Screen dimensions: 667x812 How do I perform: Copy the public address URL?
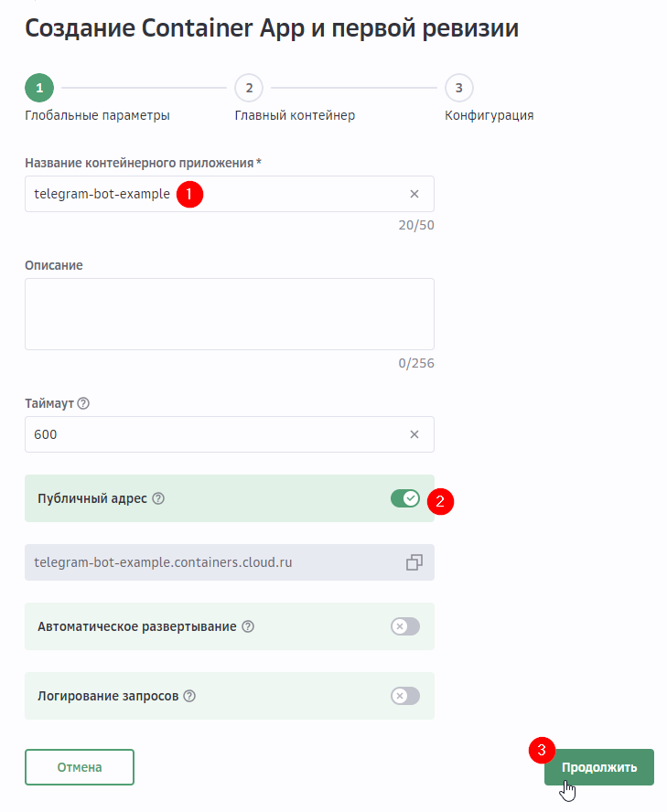click(x=414, y=562)
